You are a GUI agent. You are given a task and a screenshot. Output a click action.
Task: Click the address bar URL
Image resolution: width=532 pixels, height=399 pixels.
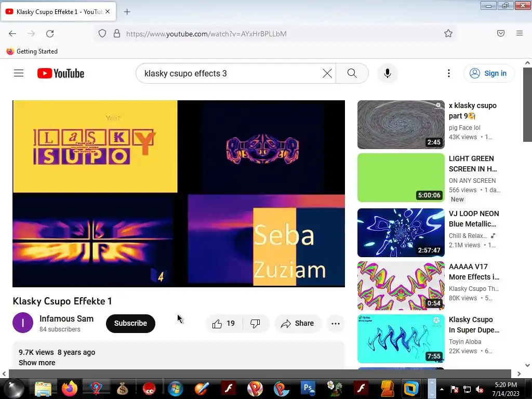[x=206, y=34]
